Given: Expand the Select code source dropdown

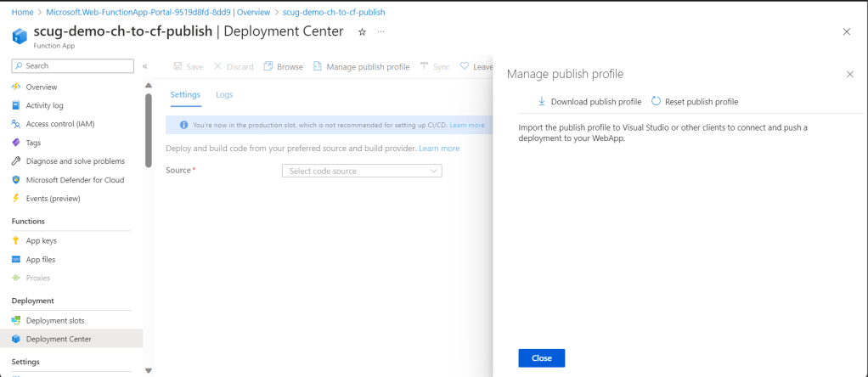Looking at the screenshot, I should click(x=362, y=172).
